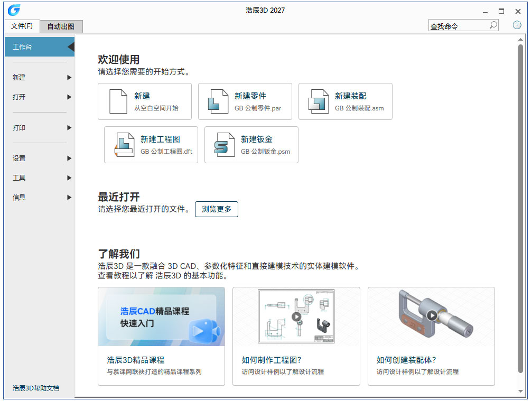Select the 设置 sidebar menu item

[x=39, y=158]
